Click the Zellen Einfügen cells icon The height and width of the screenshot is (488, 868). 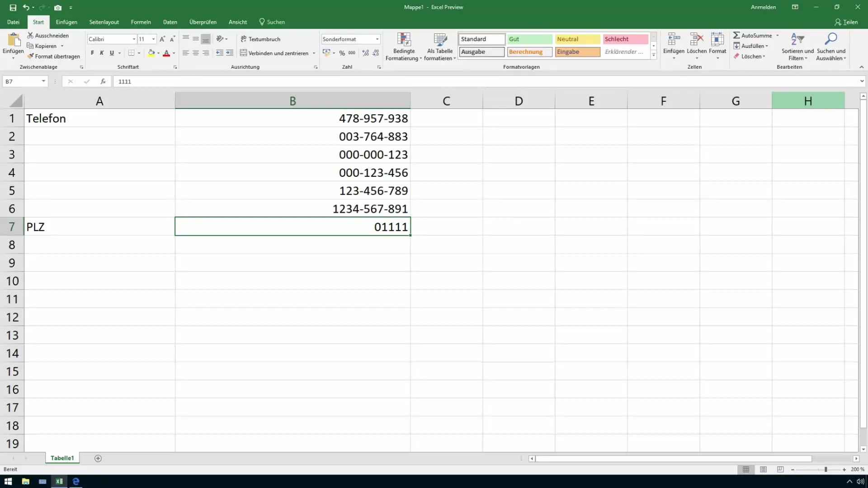pyautogui.click(x=674, y=40)
